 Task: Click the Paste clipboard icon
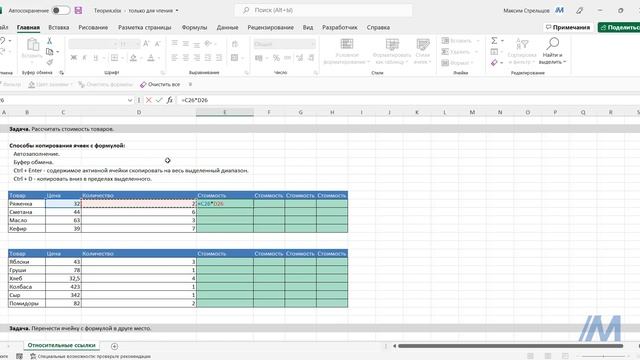coord(32,44)
